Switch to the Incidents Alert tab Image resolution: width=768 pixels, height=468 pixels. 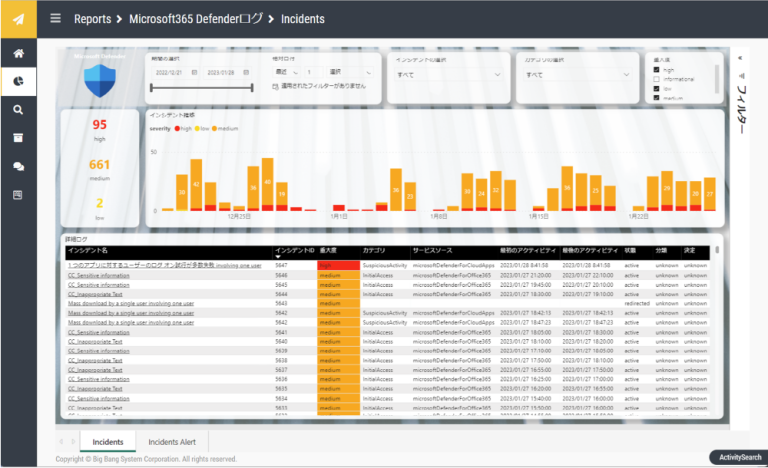[x=172, y=441]
